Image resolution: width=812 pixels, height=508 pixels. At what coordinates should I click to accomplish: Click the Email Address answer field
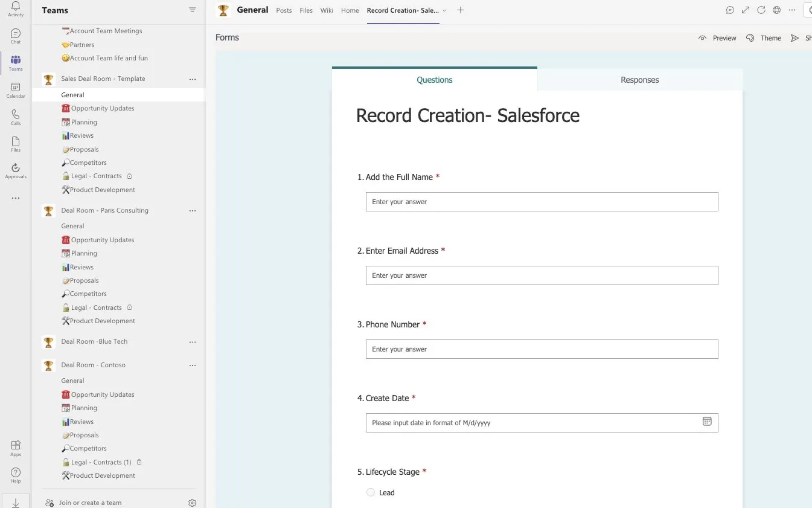[542, 275]
